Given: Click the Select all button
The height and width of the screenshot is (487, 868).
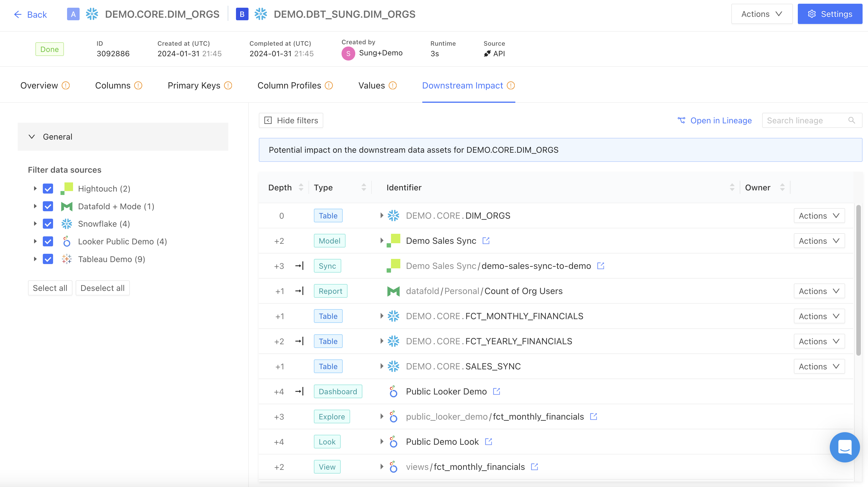Looking at the screenshot, I should tap(50, 288).
